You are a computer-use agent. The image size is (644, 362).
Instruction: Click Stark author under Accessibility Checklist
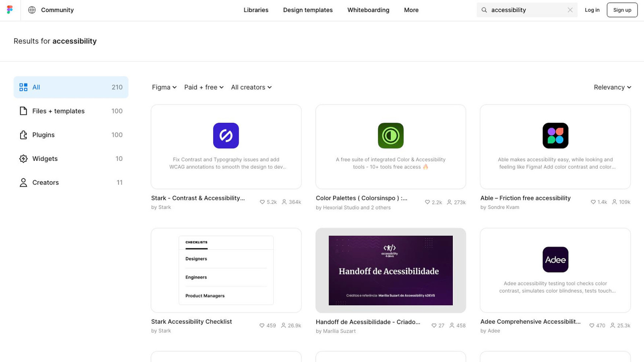[x=165, y=331]
